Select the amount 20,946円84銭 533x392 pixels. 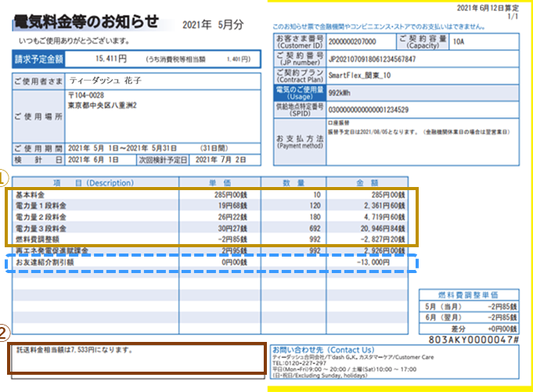click(x=383, y=228)
